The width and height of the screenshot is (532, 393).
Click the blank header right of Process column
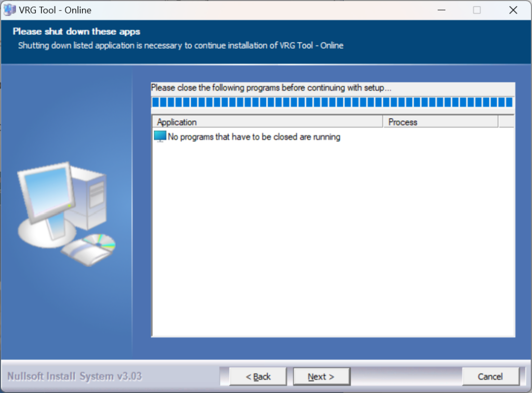pos(506,122)
